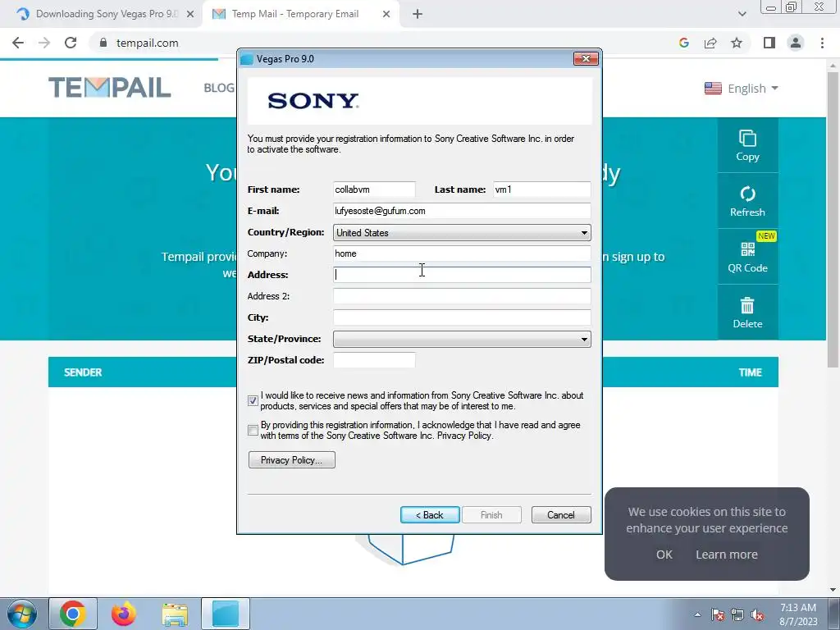Open the Country/Region dropdown
The image size is (840, 630).
462,232
